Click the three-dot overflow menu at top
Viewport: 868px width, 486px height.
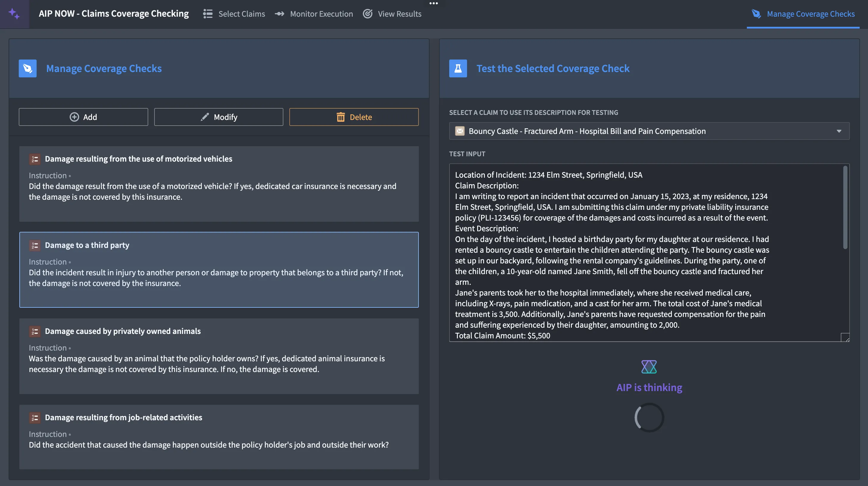point(434,3)
